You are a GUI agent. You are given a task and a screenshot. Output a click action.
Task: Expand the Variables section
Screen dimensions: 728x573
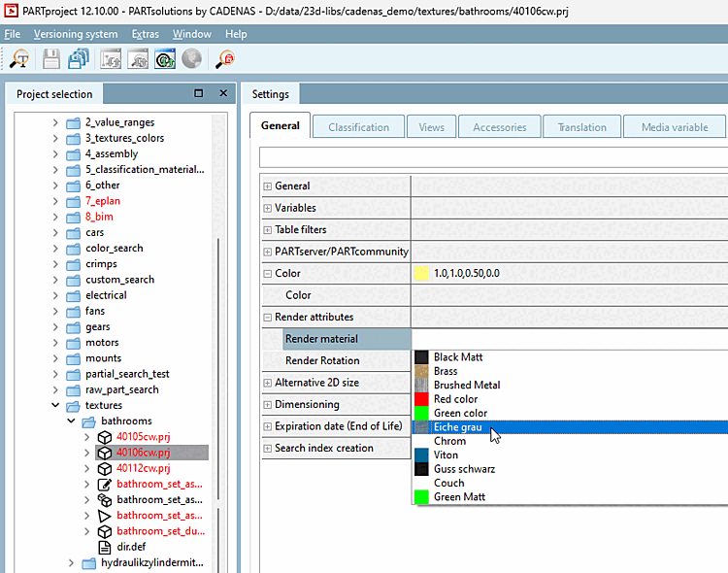click(267, 208)
